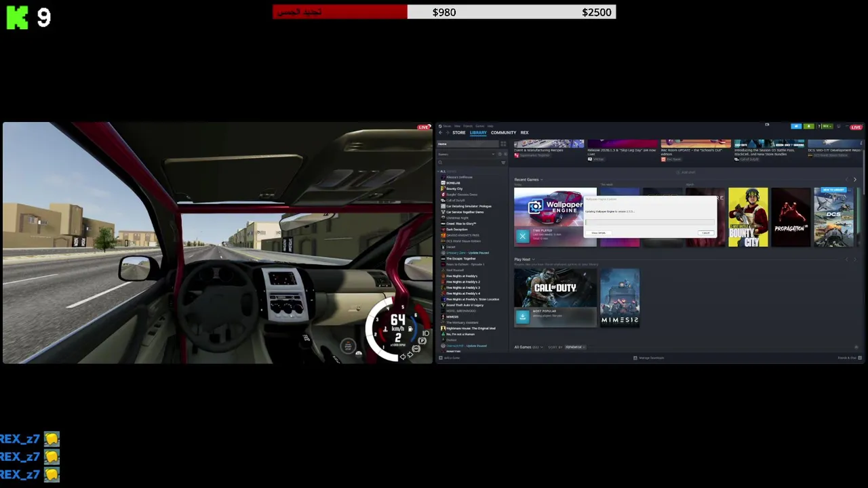The height and width of the screenshot is (488, 868).
Task: Click the Wallpaper Engine game tile
Action: (555, 217)
